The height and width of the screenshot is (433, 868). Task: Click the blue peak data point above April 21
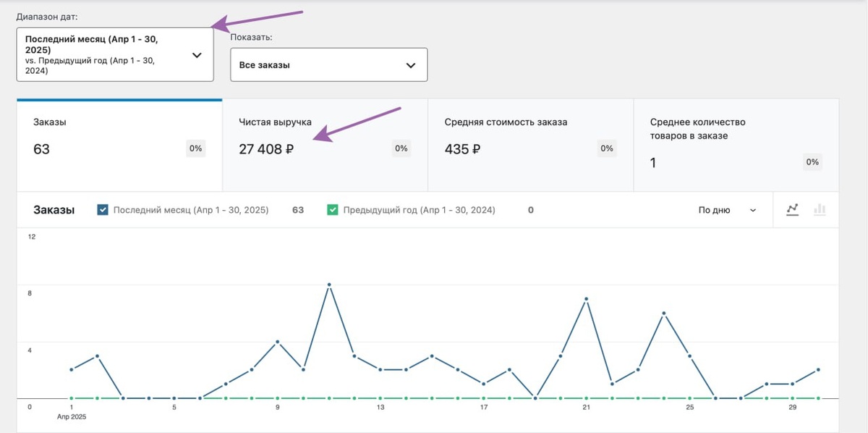click(586, 299)
